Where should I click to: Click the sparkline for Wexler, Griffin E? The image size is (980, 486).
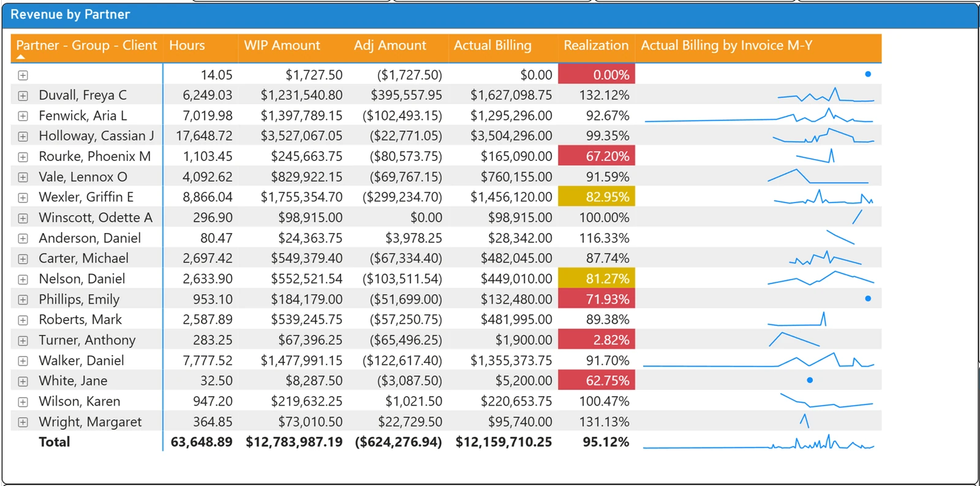(x=823, y=197)
